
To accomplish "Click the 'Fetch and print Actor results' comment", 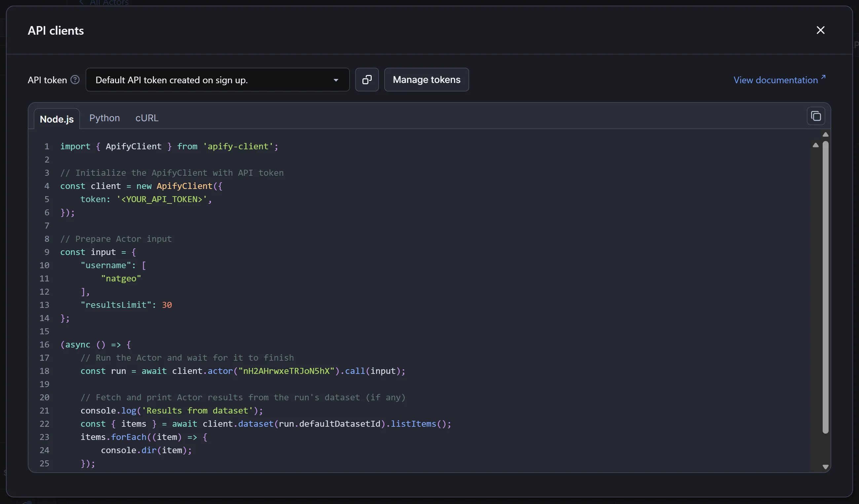I will [x=243, y=398].
